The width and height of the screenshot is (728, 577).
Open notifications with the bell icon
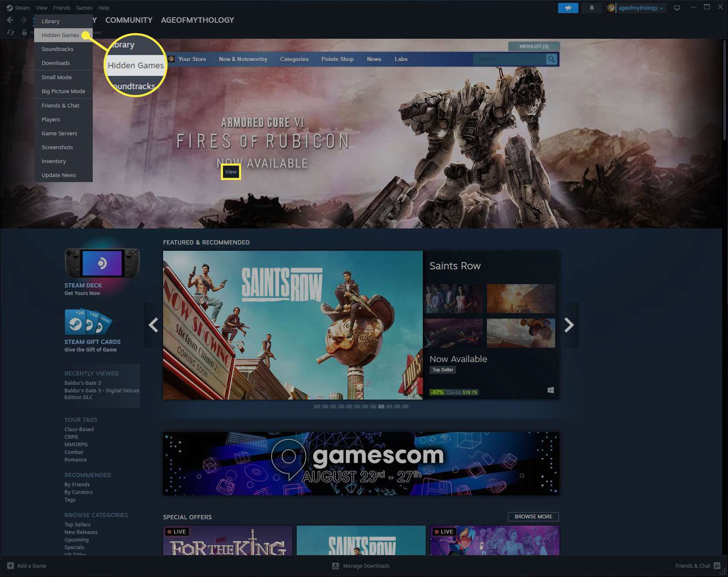591,8
